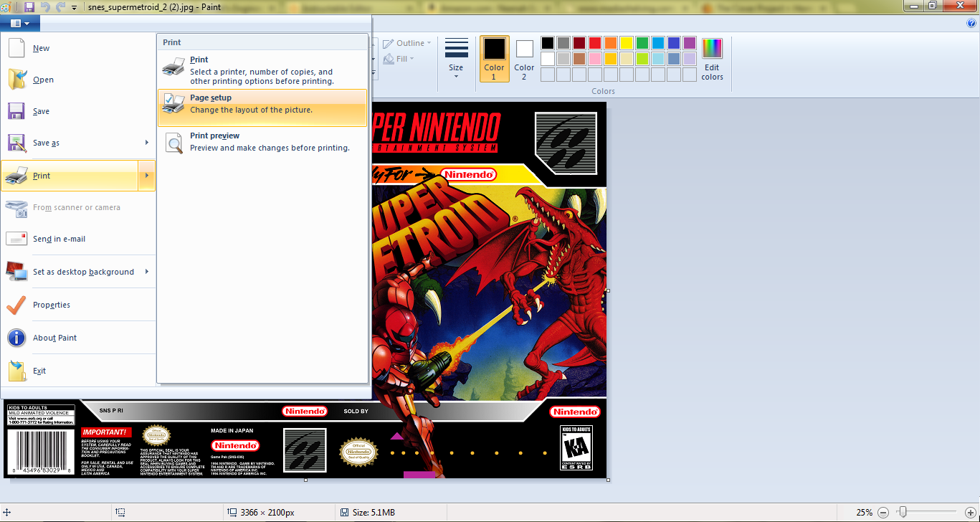Pick the light yellow swatch
This screenshot has height=522, width=980.
(627, 59)
